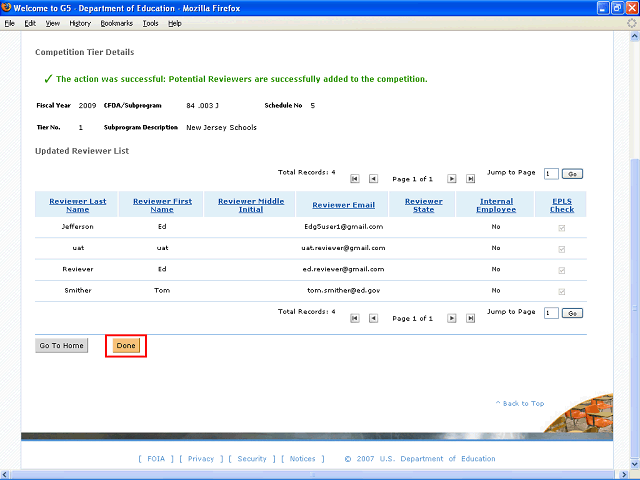Open the Bookmarks menu
Screen dimensions: 640x480
click(117, 23)
